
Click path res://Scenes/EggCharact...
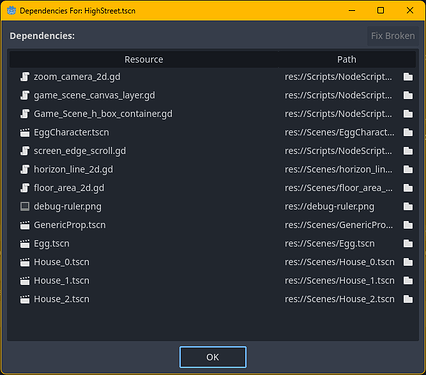tap(339, 133)
